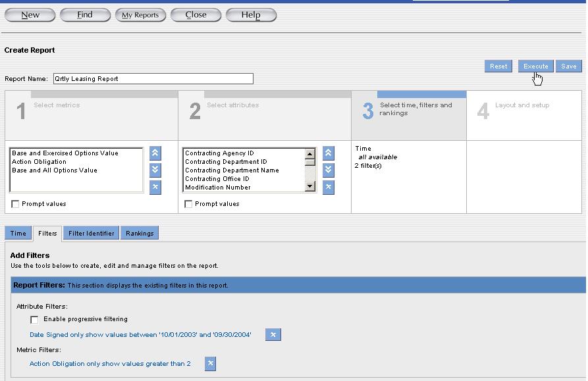Viewport: 588px width, 381px height.
Task: Select Contracting Office ID attribute
Action: point(217,179)
